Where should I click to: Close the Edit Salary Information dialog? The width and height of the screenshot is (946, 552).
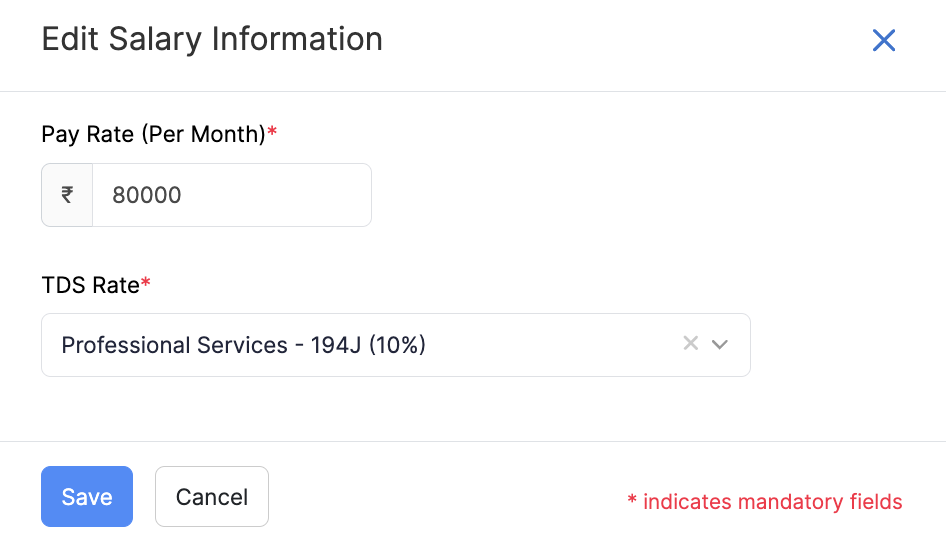click(884, 40)
